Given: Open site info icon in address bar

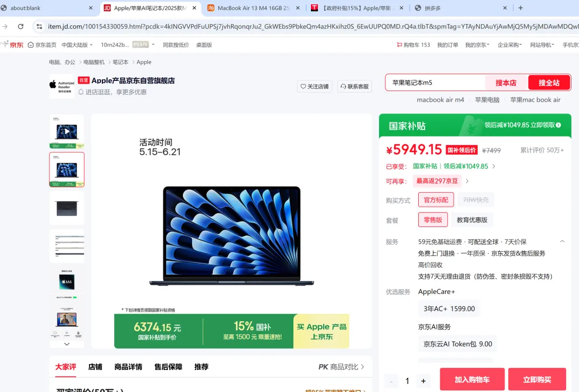Looking at the screenshot, I should pos(39,27).
